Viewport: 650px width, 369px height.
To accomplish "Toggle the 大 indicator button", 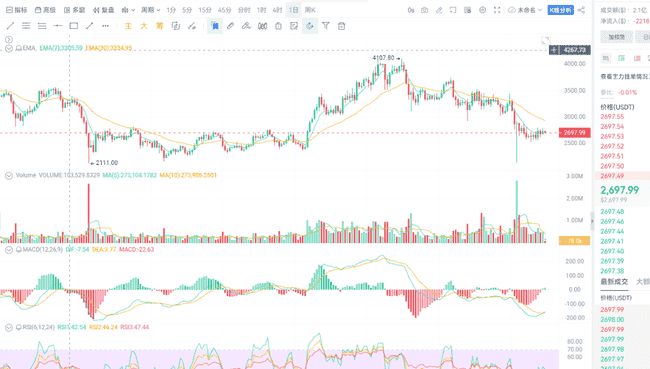I will point(144,26).
